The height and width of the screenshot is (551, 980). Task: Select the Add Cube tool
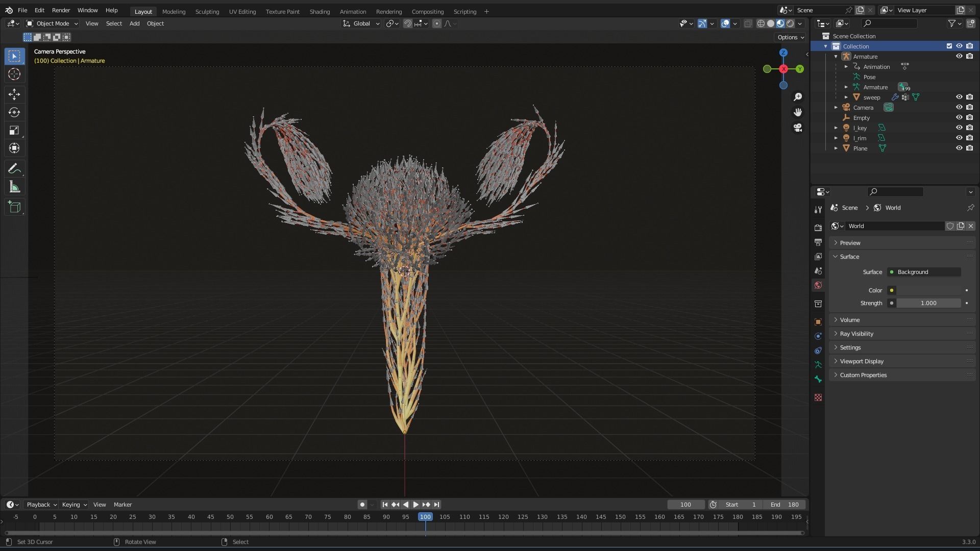[x=14, y=207]
